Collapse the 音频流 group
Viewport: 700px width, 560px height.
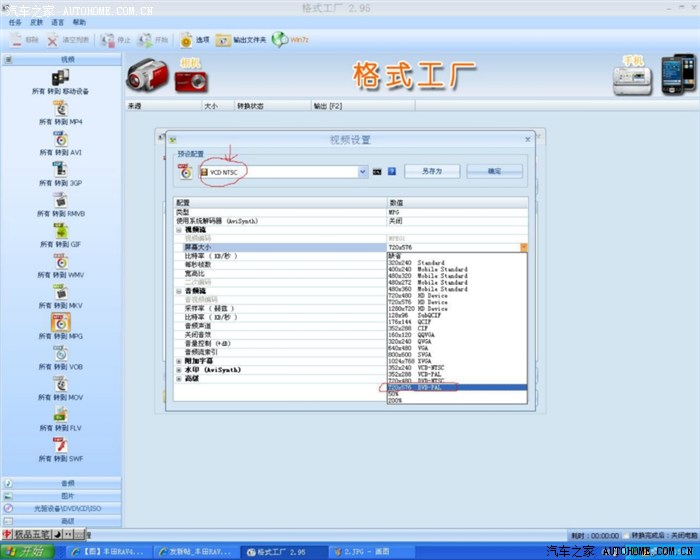pyautogui.click(x=179, y=291)
